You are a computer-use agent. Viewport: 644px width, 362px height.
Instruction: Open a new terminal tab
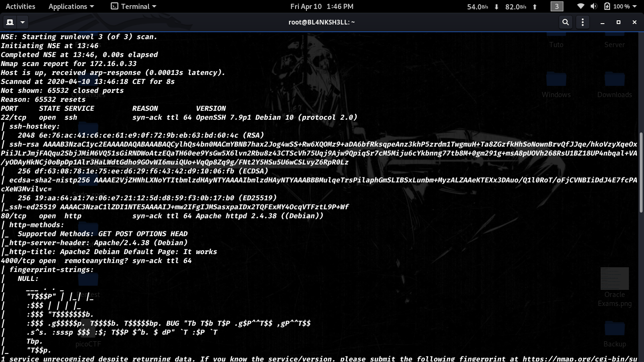[9, 22]
